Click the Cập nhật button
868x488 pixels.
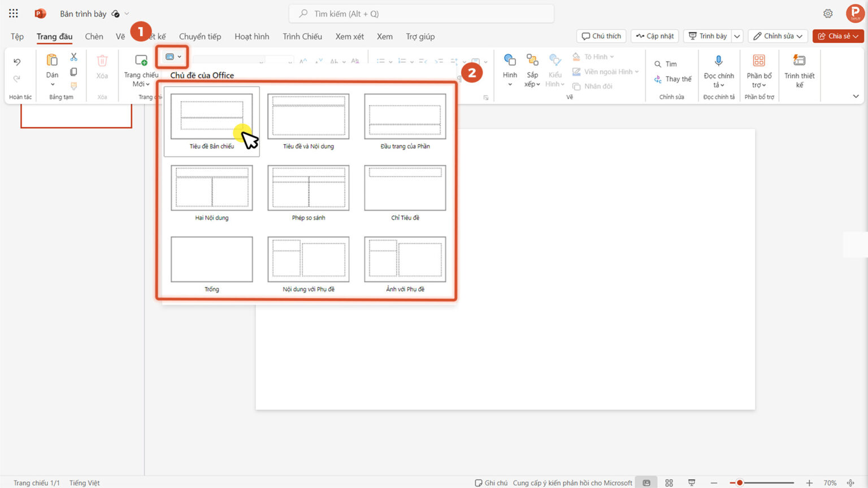[x=654, y=36]
